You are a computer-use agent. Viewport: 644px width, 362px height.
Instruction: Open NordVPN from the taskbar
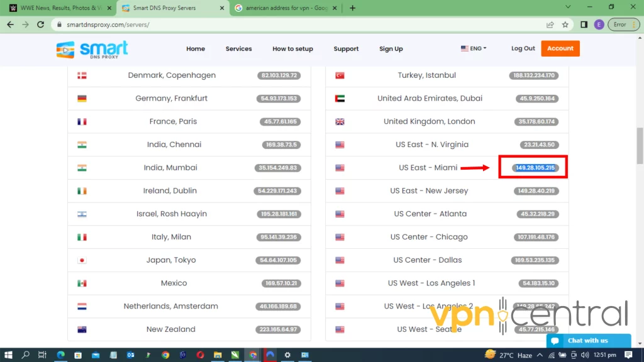pyautogui.click(x=269, y=355)
